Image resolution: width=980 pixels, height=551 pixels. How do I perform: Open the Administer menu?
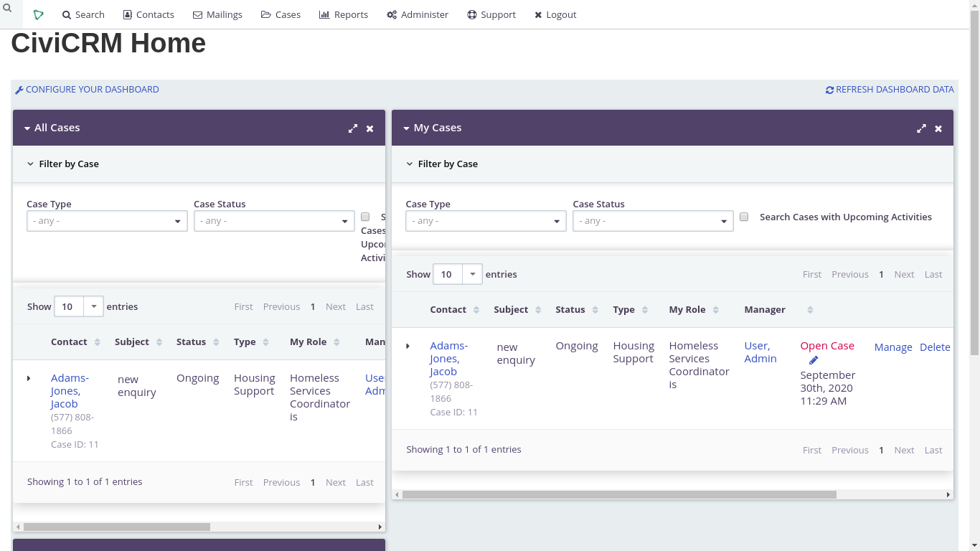(418, 14)
